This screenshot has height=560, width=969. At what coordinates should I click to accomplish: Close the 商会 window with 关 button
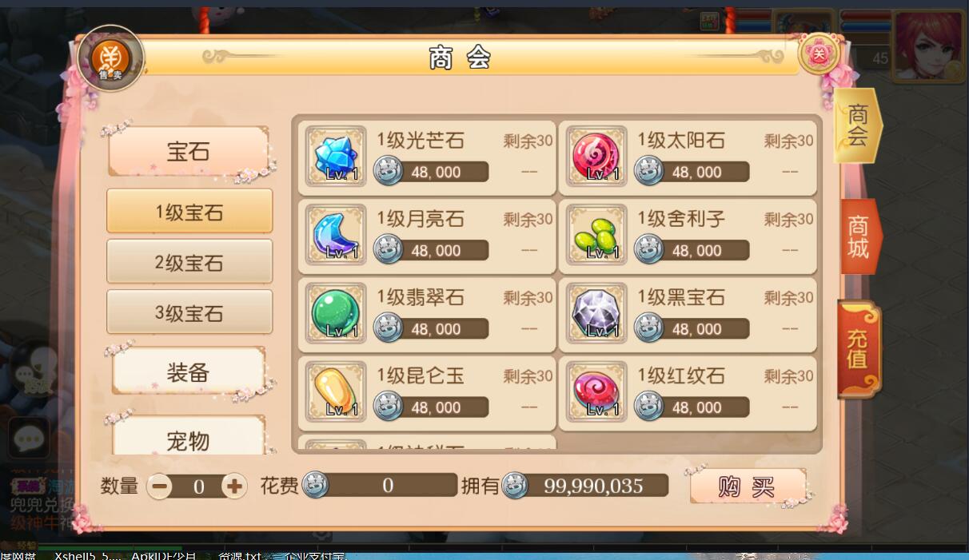click(819, 55)
